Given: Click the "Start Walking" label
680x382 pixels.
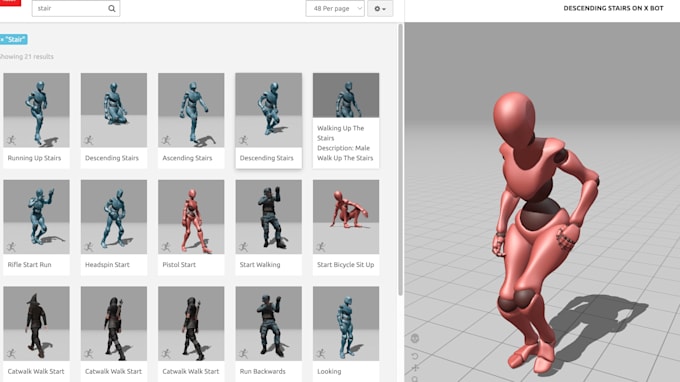Looking at the screenshot, I should click(260, 264).
